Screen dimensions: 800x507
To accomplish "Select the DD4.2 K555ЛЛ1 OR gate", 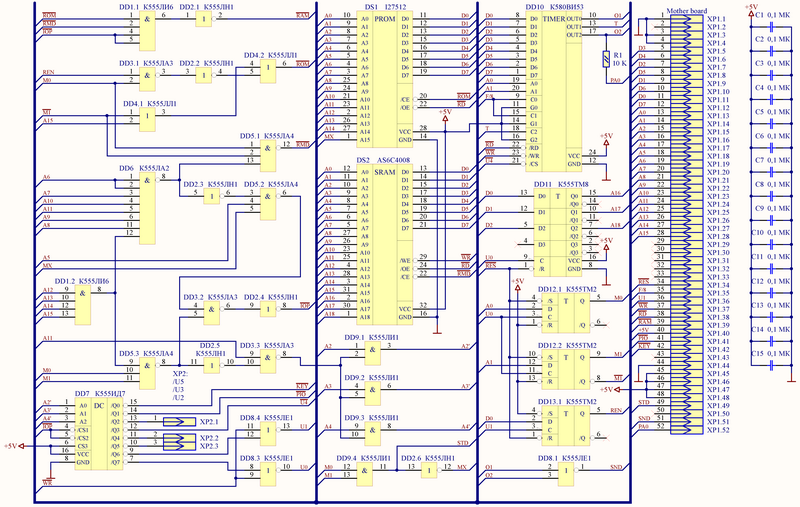I will click(268, 68).
